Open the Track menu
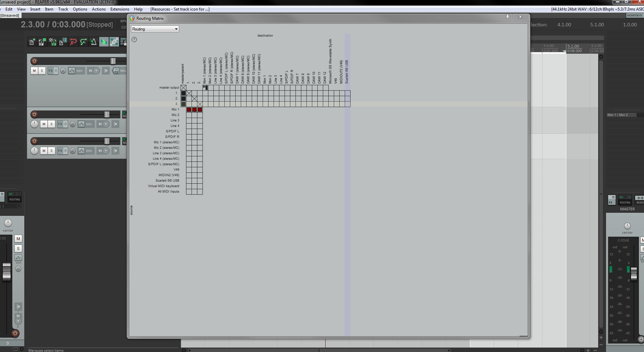The width and height of the screenshot is (644, 352). click(63, 9)
